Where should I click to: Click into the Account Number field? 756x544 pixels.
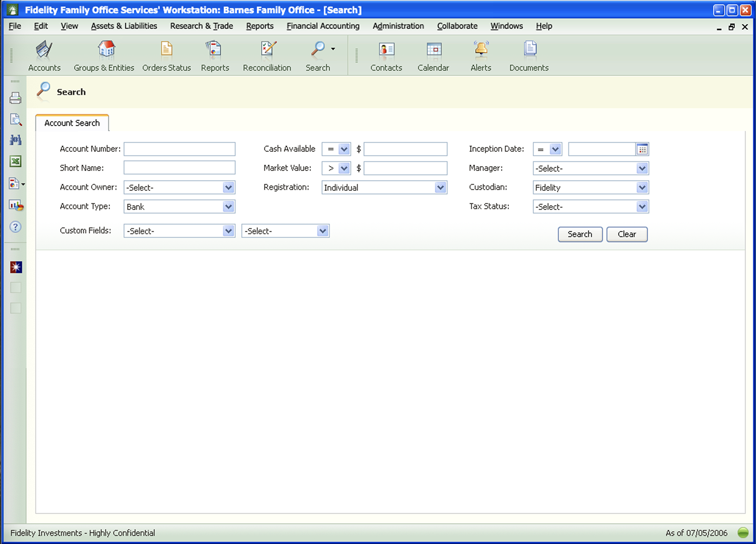(x=179, y=149)
